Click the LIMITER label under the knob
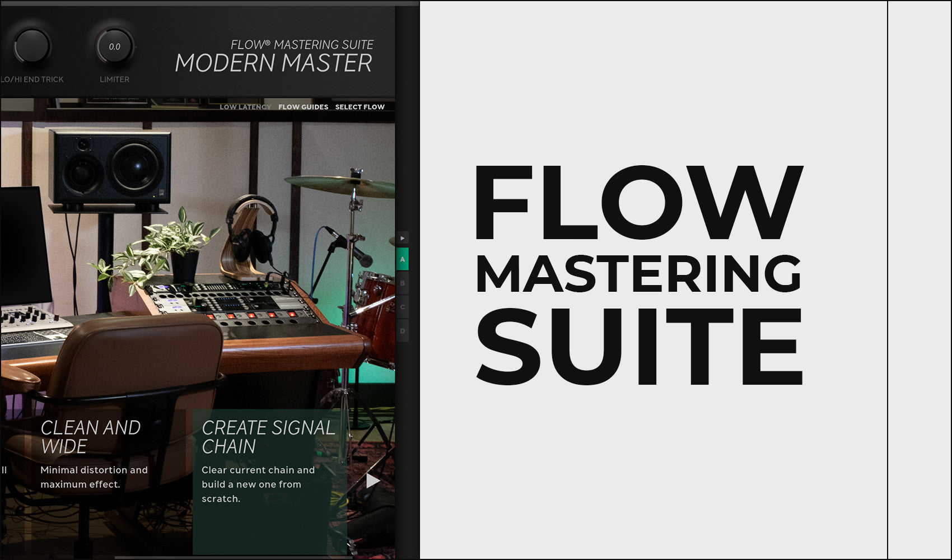 (x=114, y=80)
